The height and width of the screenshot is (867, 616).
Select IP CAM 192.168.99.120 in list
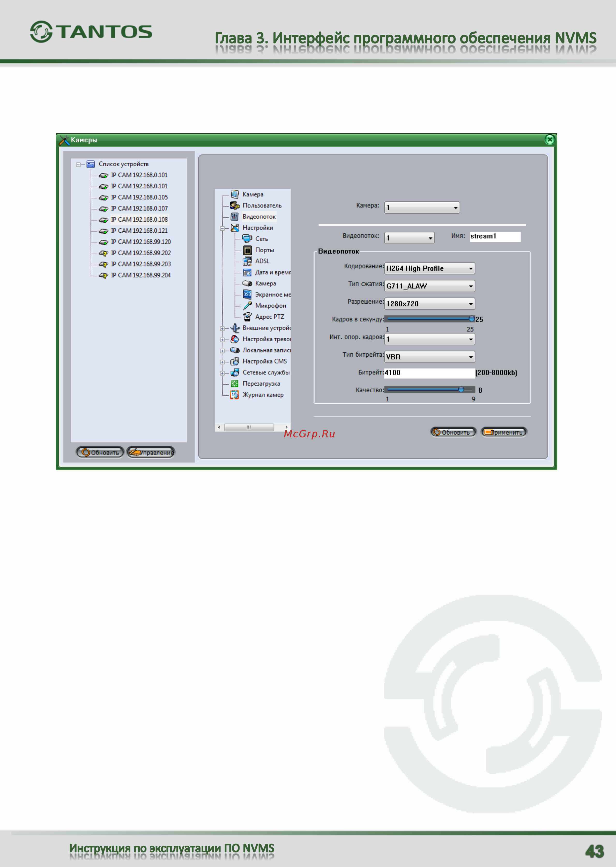coord(141,242)
